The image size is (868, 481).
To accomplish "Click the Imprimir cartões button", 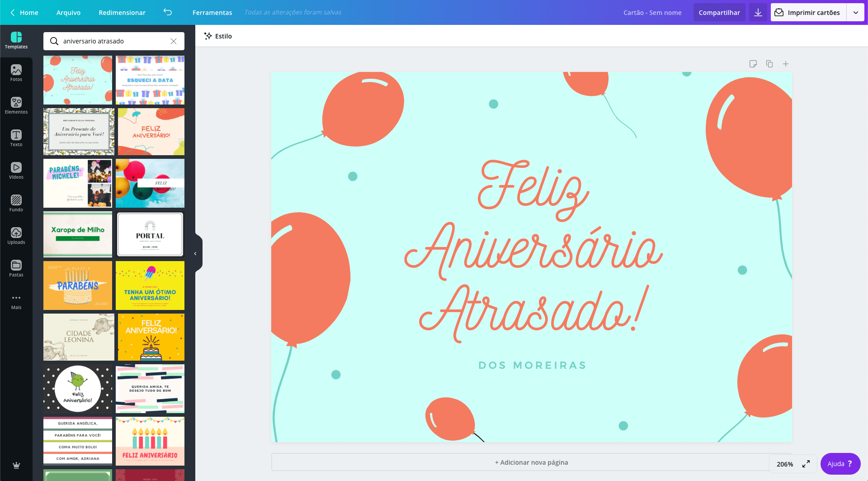I will click(x=808, y=12).
